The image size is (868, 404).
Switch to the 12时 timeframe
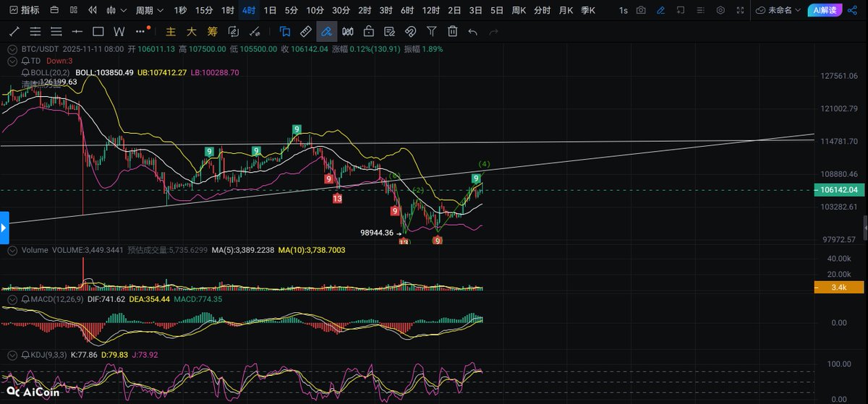point(430,10)
